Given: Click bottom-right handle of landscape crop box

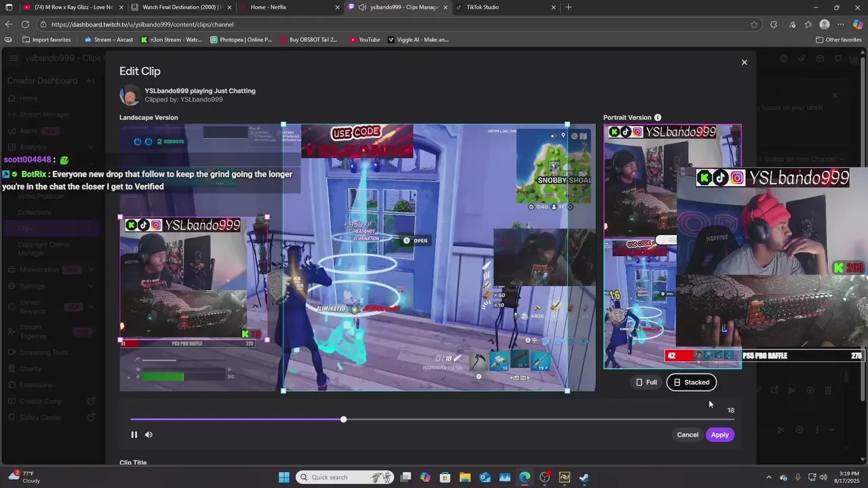Looking at the screenshot, I should 567,390.
